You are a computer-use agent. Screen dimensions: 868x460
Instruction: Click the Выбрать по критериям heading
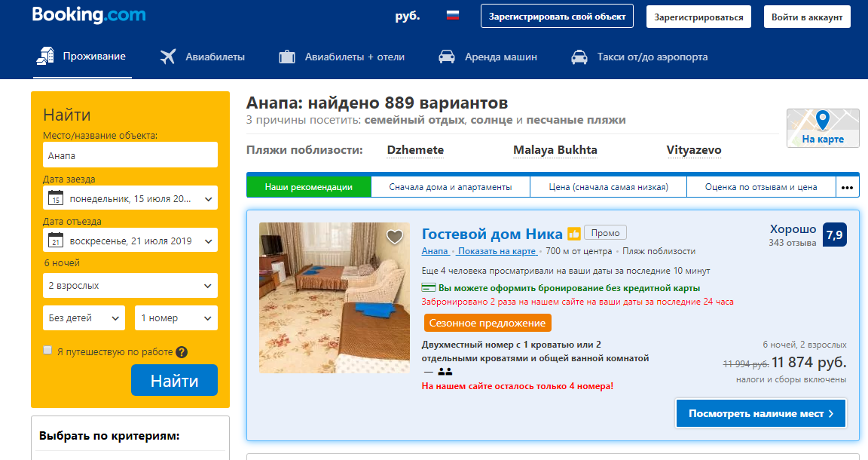click(x=109, y=436)
